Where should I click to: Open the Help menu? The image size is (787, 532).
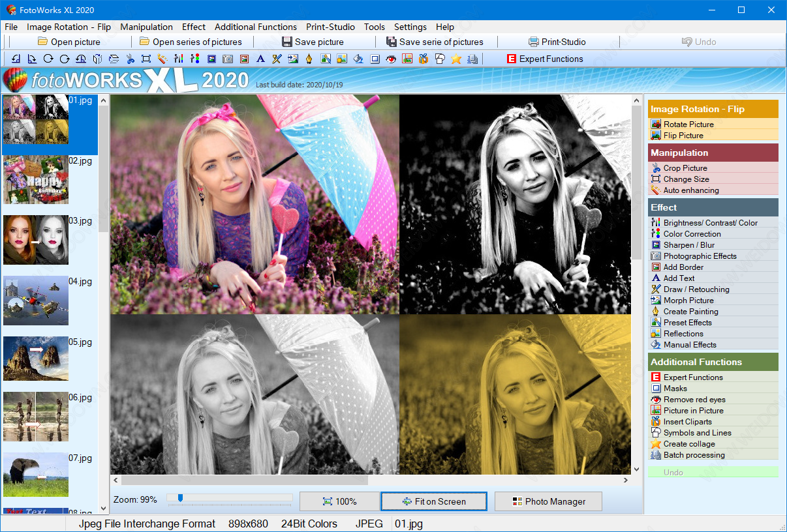445,27
